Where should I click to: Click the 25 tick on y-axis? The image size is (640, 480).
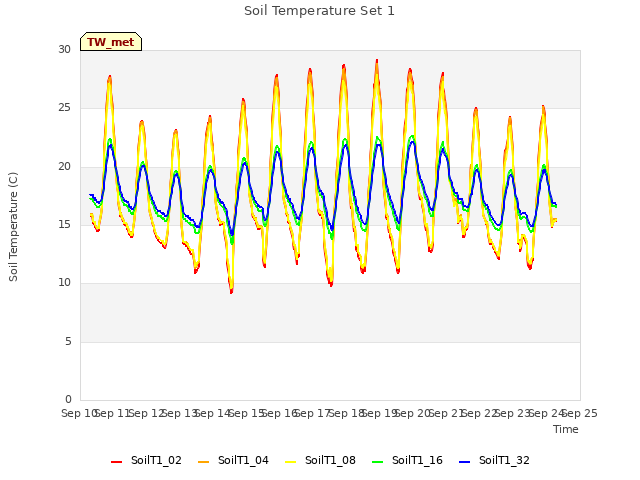[64, 108]
